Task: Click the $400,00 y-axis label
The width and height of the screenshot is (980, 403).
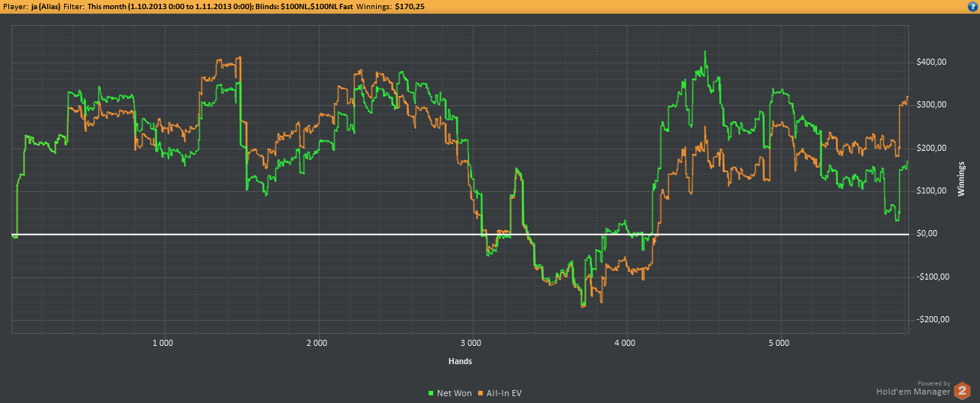Action: pyautogui.click(x=930, y=62)
